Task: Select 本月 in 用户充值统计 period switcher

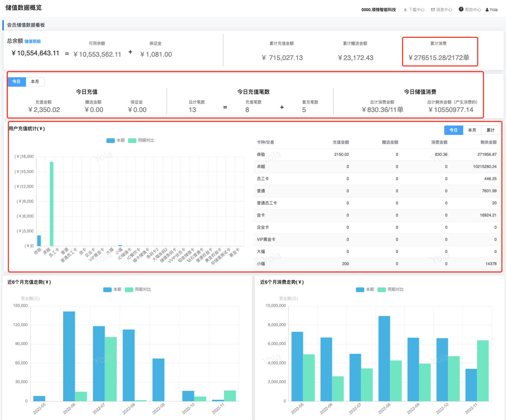Action: [472, 130]
